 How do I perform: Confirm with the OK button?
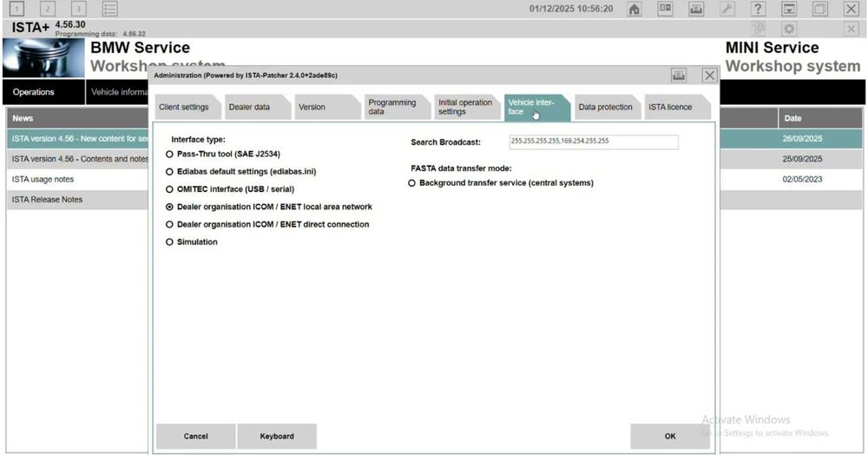click(670, 436)
